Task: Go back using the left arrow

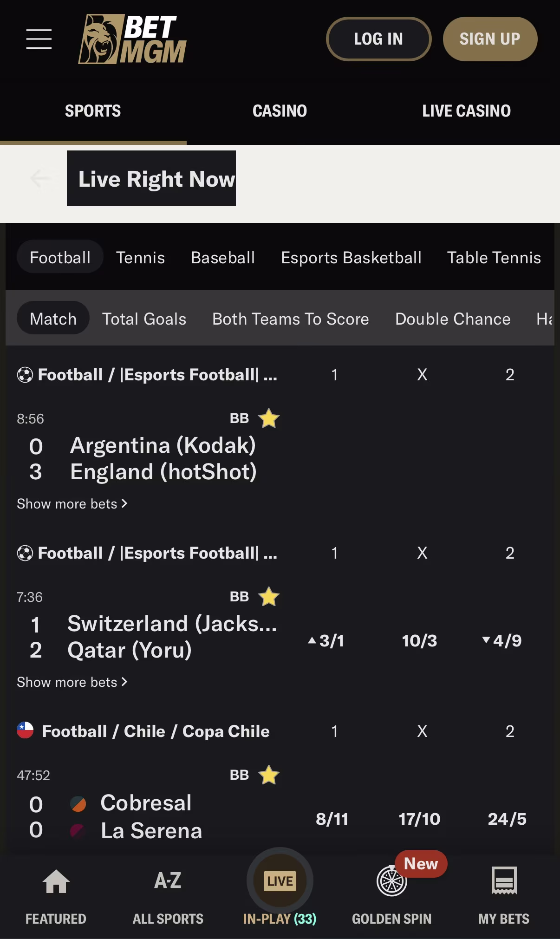Action: pyautogui.click(x=40, y=178)
